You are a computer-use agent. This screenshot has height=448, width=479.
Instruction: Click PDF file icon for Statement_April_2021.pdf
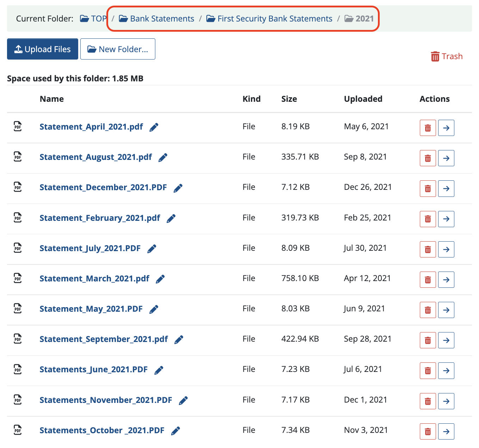18,126
